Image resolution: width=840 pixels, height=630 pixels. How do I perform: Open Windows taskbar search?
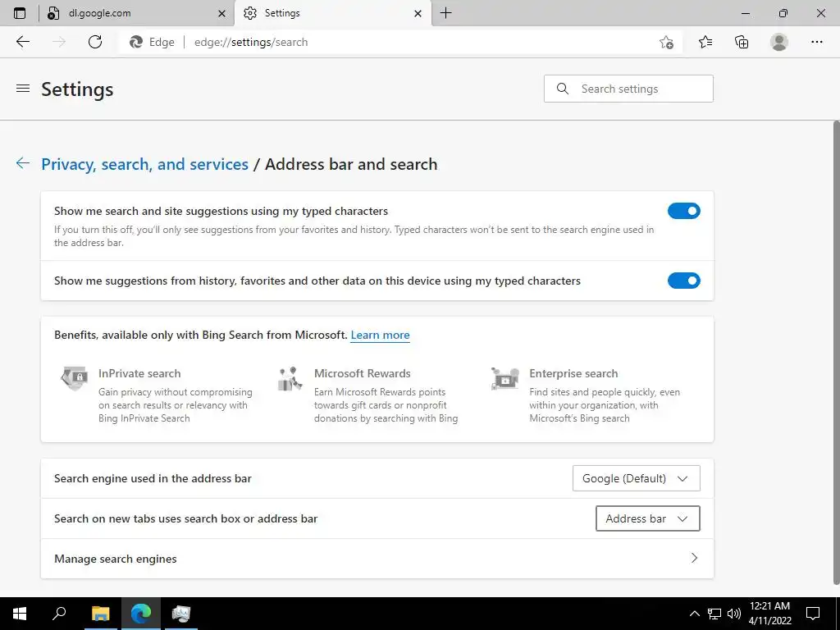pyautogui.click(x=59, y=614)
